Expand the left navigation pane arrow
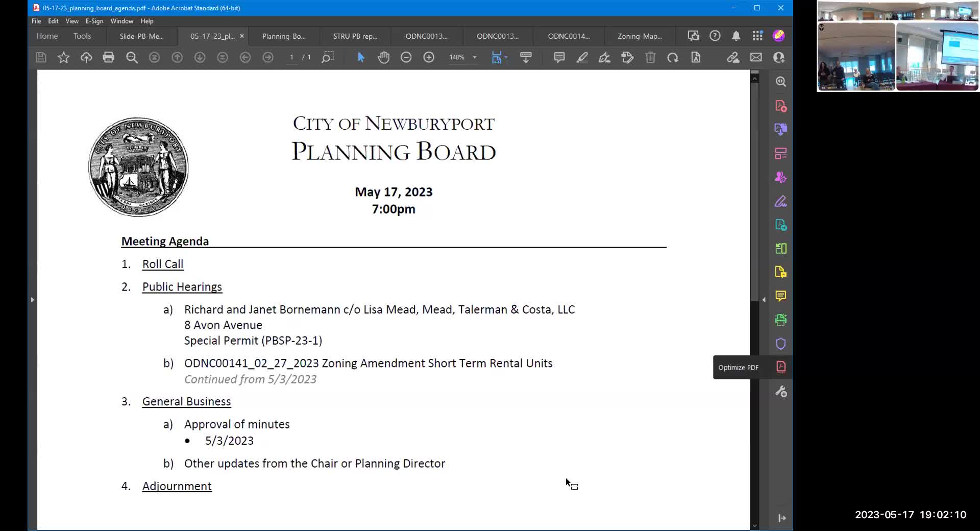 pyautogui.click(x=33, y=300)
